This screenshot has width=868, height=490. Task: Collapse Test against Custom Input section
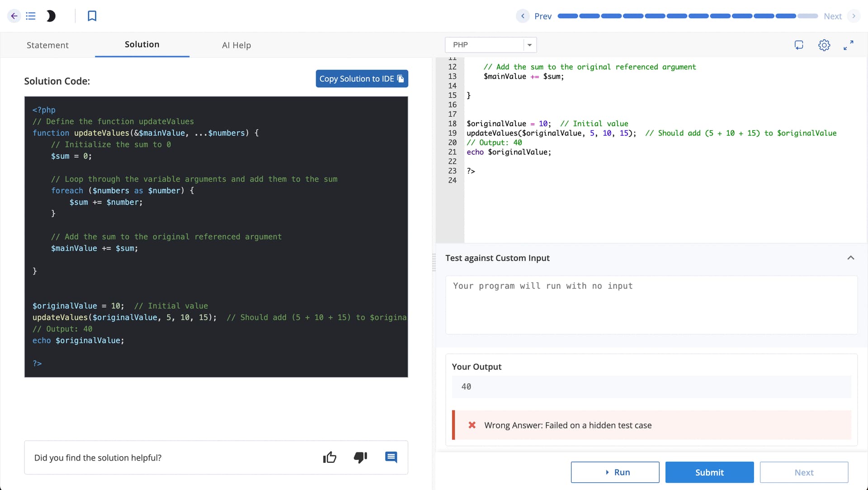click(x=850, y=258)
